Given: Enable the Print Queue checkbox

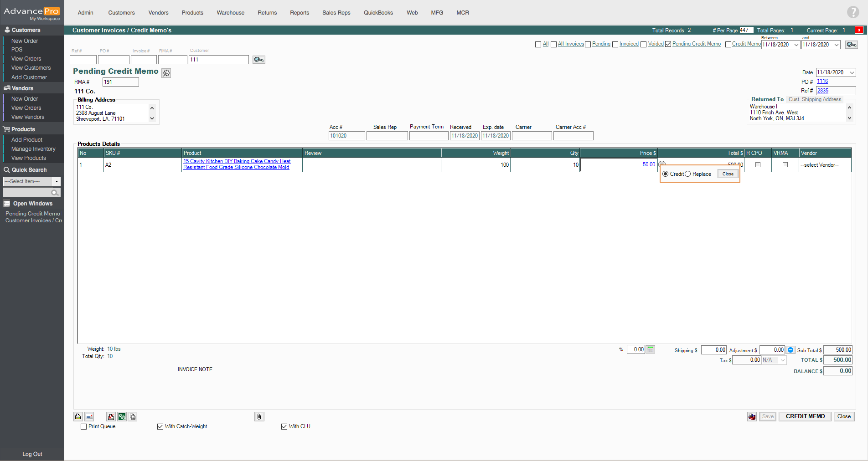Looking at the screenshot, I should [83, 426].
